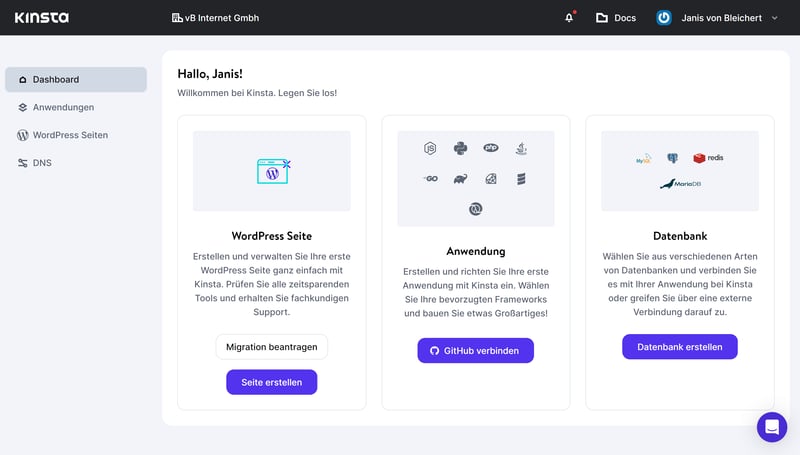Image resolution: width=800 pixels, height=455 pixels.
Task: Click the PHP logo icon
Action: (x=491, y=148)
